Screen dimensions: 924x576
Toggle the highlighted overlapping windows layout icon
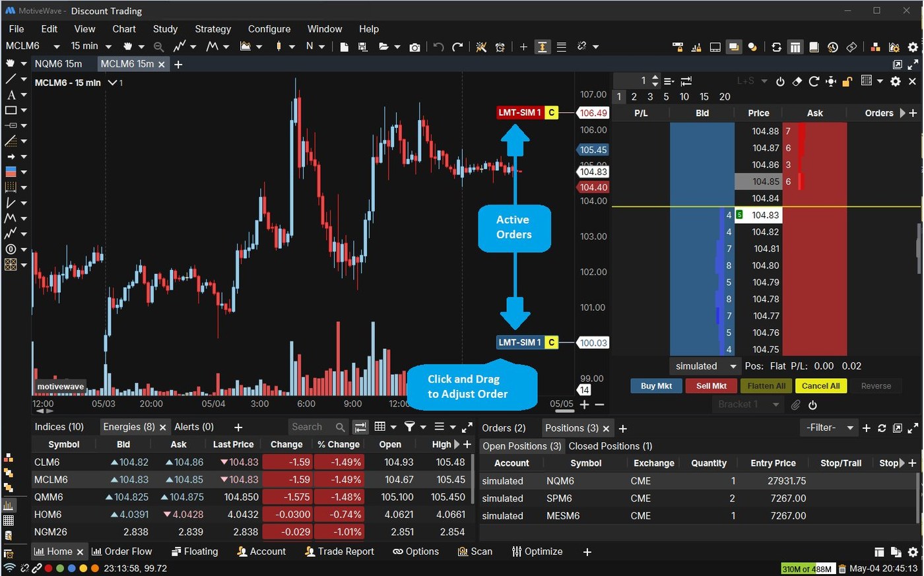(733, 47)
